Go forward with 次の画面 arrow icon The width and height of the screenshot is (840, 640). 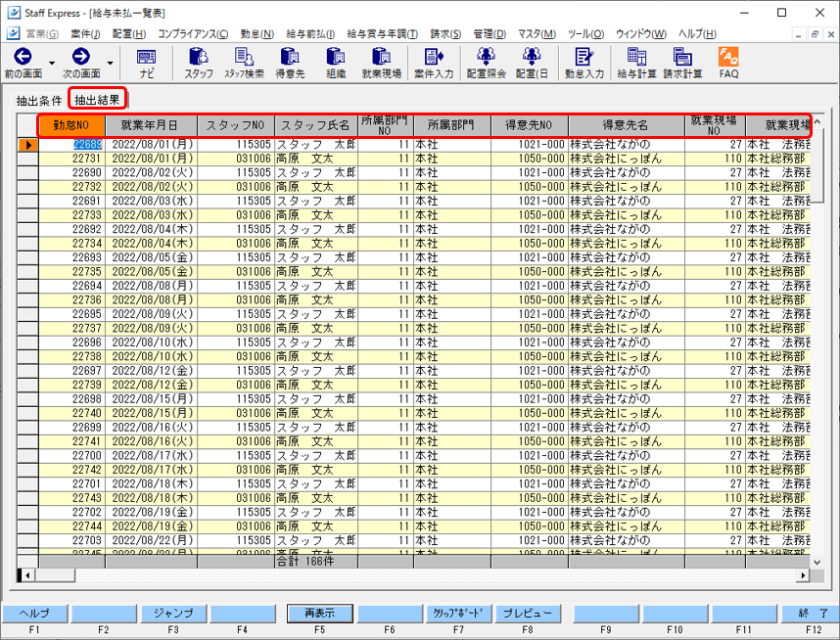pos(81,57)
